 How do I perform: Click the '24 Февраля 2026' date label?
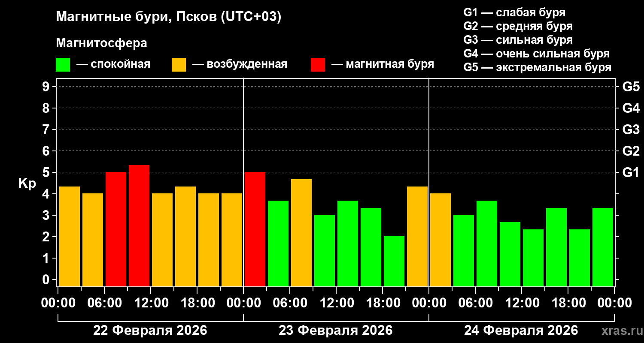click(521, 331)
